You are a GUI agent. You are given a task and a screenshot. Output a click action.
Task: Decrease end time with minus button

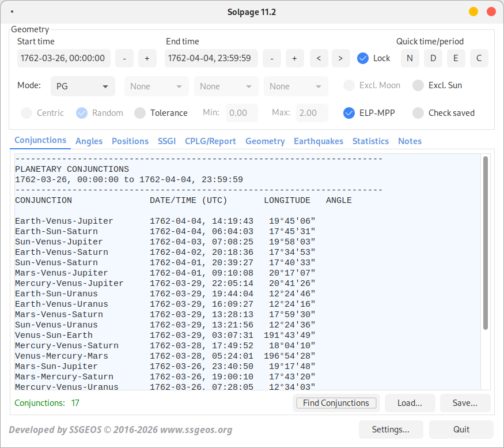point(272,58)
